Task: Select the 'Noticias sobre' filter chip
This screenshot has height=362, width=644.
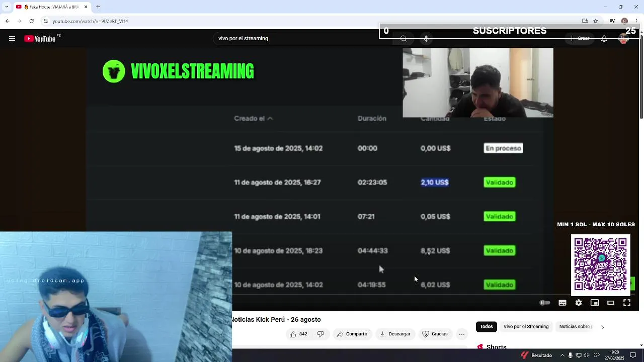Action: [x=575, y=327]
